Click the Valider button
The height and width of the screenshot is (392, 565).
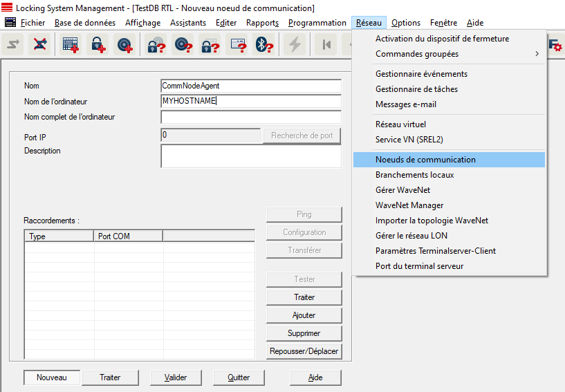(176, 377)
